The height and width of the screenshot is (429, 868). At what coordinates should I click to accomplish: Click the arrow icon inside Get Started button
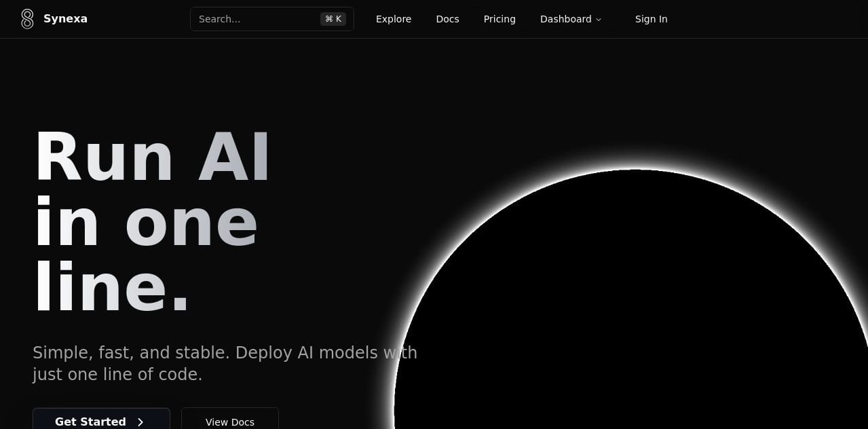click(140, 422)
